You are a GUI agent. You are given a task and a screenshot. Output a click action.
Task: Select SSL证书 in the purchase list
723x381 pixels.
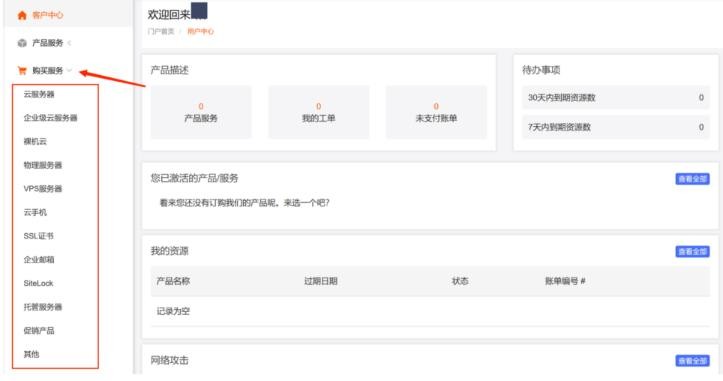(x=39, y=236)
